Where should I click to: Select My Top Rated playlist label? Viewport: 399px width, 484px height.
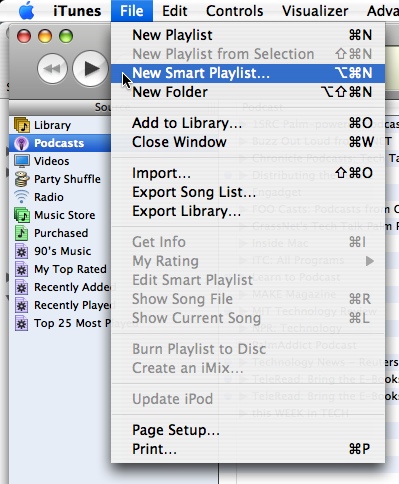(x=70, y=269)
